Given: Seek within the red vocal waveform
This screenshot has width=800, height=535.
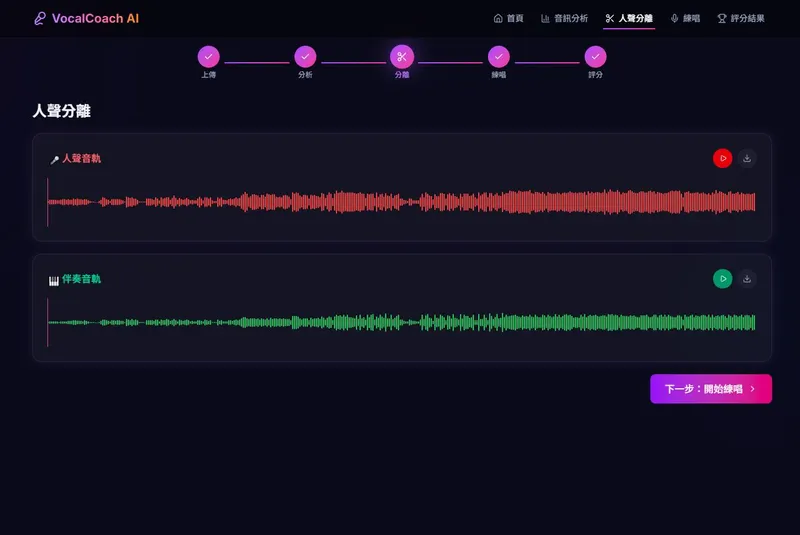Looking at the screenshot, I should pos(402,202).
